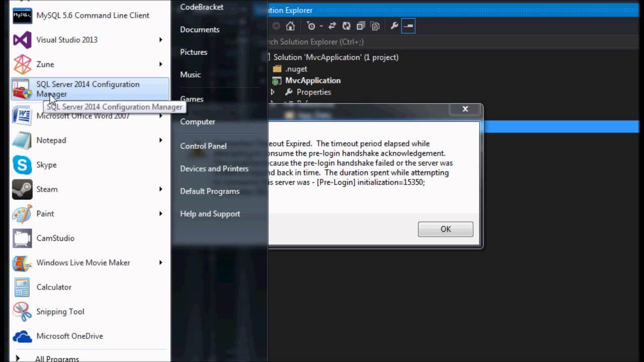
Task: Toggle the Preview Selected Items button
Action: [x=409, y=26]
